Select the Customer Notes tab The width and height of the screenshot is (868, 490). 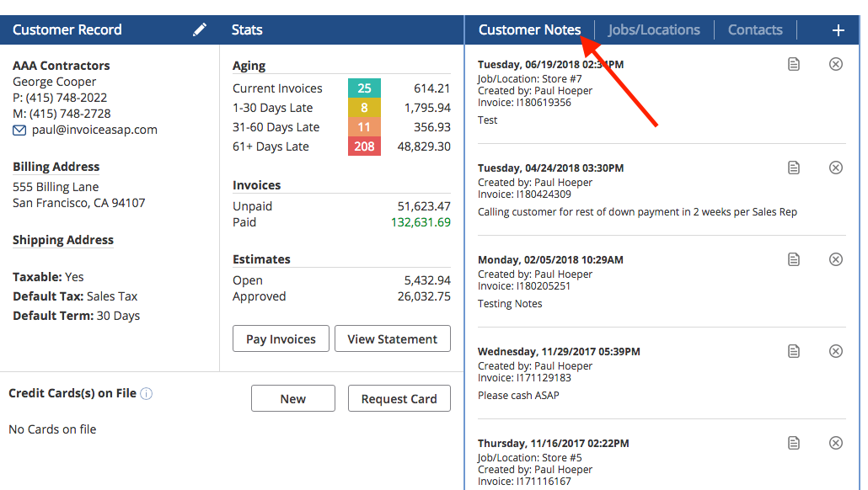(529, 29)
